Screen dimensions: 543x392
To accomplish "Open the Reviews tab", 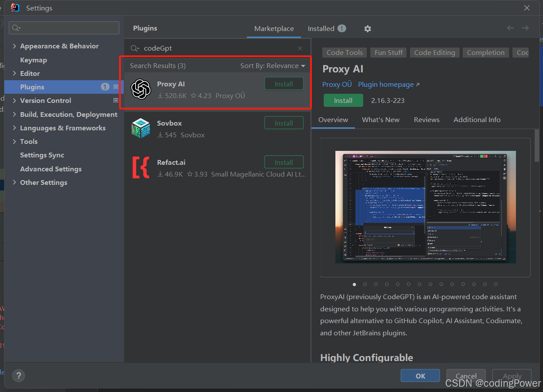I will pos(427,119).
